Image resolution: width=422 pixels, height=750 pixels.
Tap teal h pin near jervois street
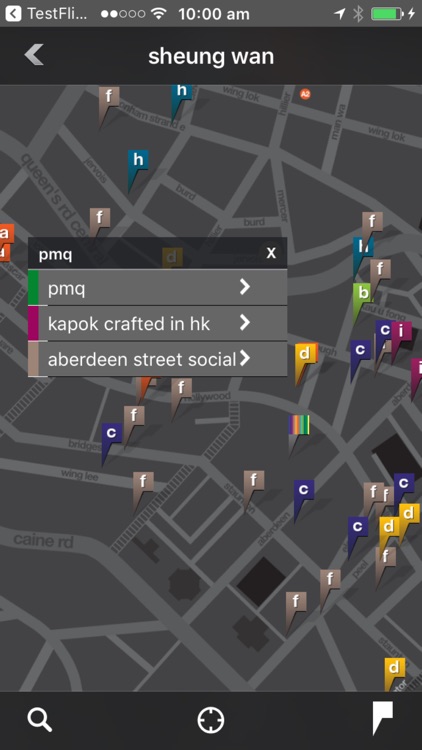coord(138,160)
